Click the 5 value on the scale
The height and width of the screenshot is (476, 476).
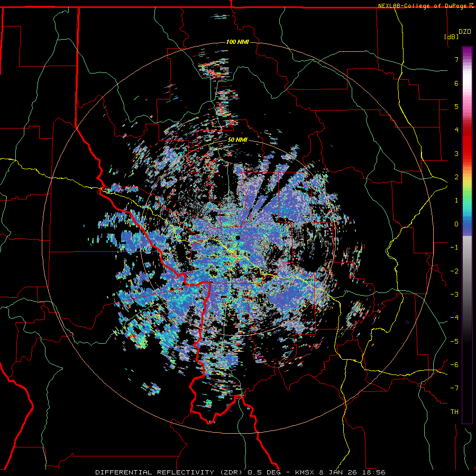[x=456, y=106]
